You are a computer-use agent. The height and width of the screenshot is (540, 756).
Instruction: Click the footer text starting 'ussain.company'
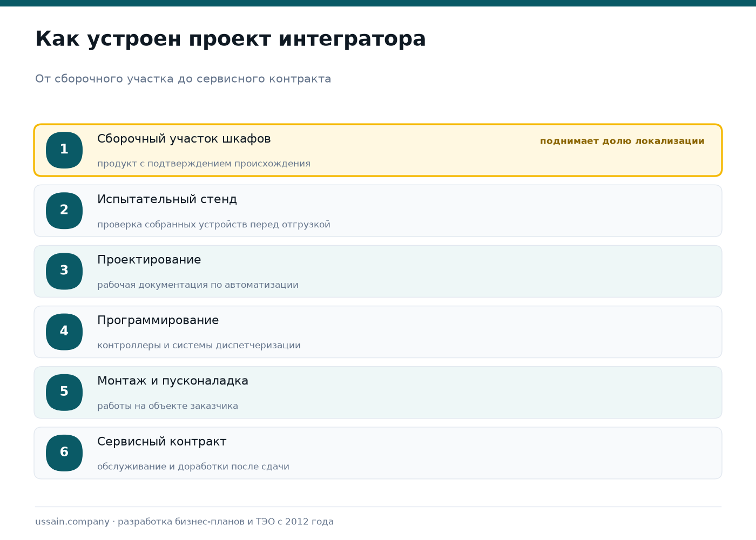click(x=184, y=522)
